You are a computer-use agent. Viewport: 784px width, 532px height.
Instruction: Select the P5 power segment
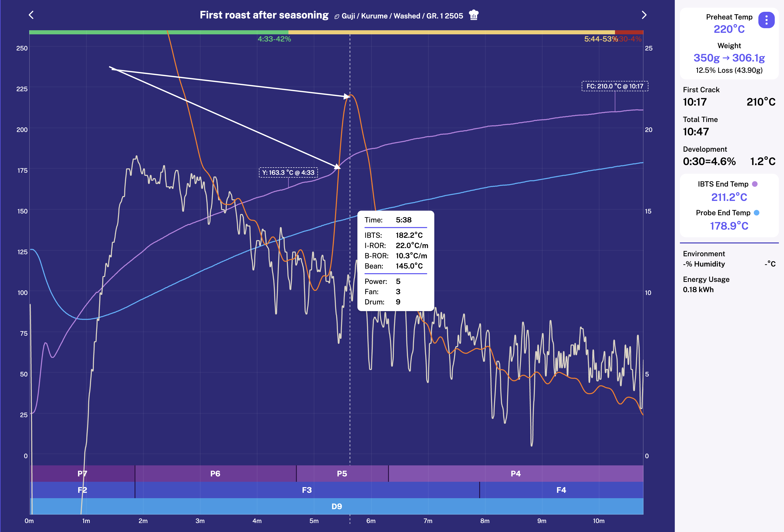pos(342,473)
